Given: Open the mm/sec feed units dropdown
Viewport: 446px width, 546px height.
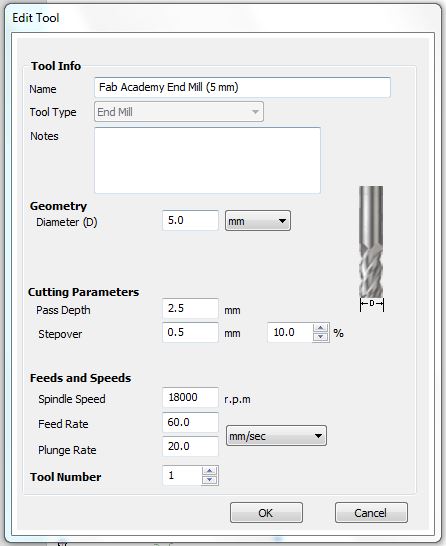Looking at the screenshot, I should pyautogui.click(x=276, y=436).
